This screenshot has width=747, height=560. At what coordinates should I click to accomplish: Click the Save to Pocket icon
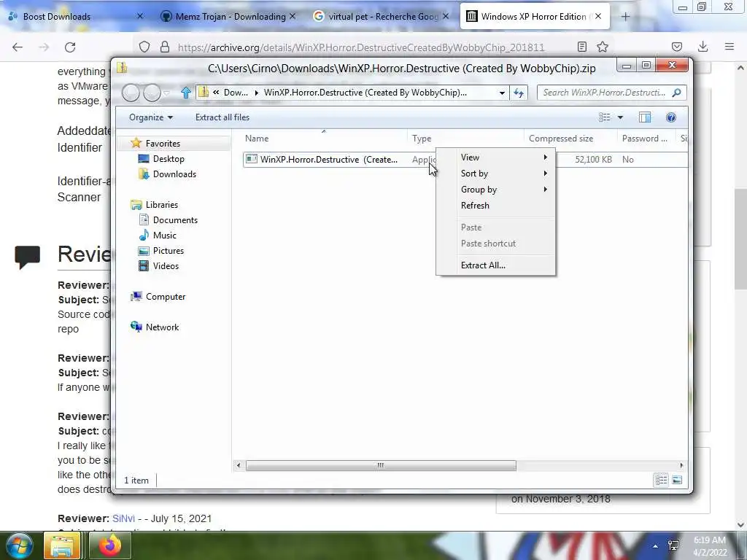coord(676,47)
